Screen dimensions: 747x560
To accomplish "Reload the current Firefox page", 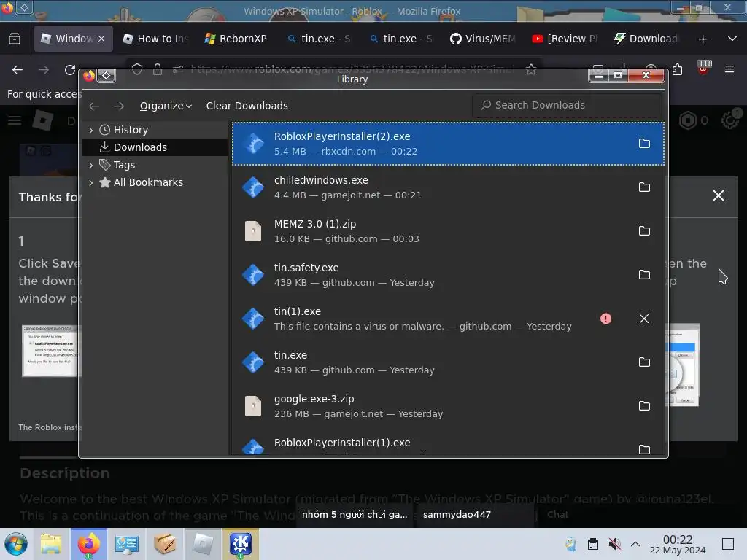I will pyautogui.click(x=70, y=70).
